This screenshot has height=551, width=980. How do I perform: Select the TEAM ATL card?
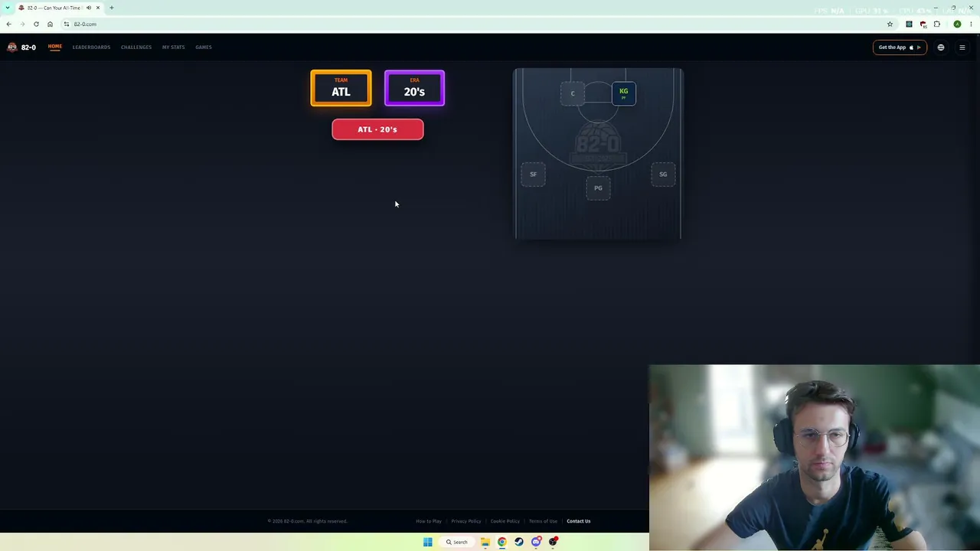(x=341, y=88)
